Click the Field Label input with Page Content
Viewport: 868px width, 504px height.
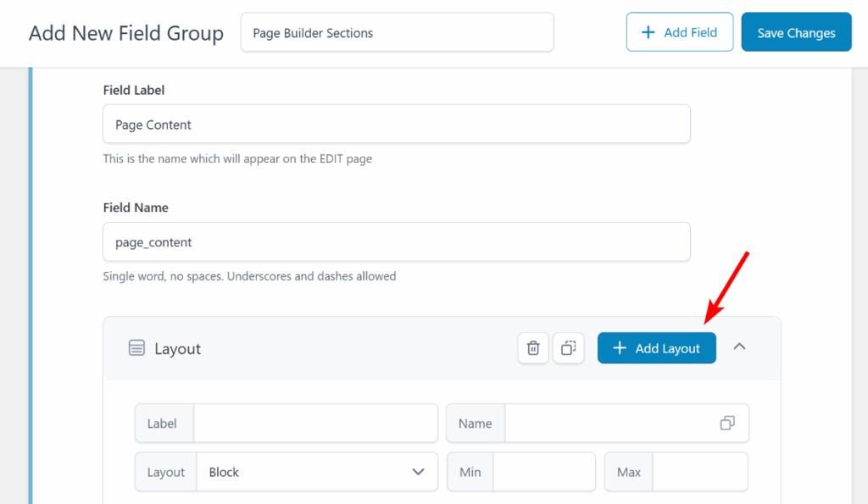(396, 125)
